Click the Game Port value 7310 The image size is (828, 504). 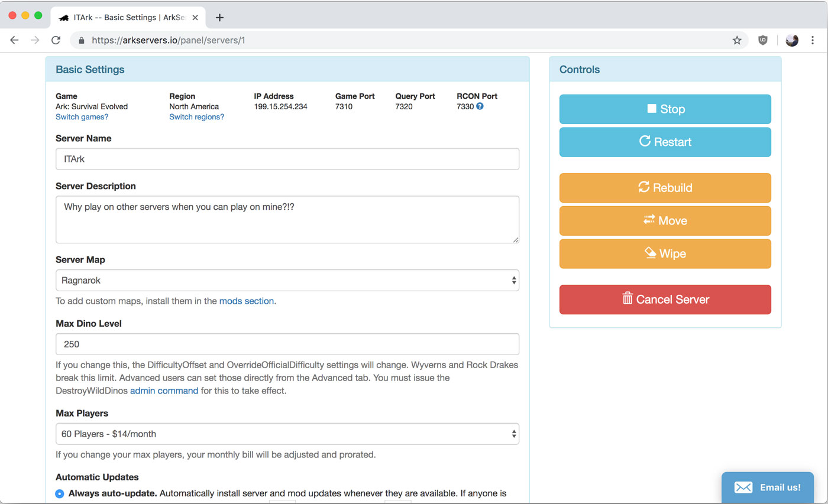tap(344, 106)
